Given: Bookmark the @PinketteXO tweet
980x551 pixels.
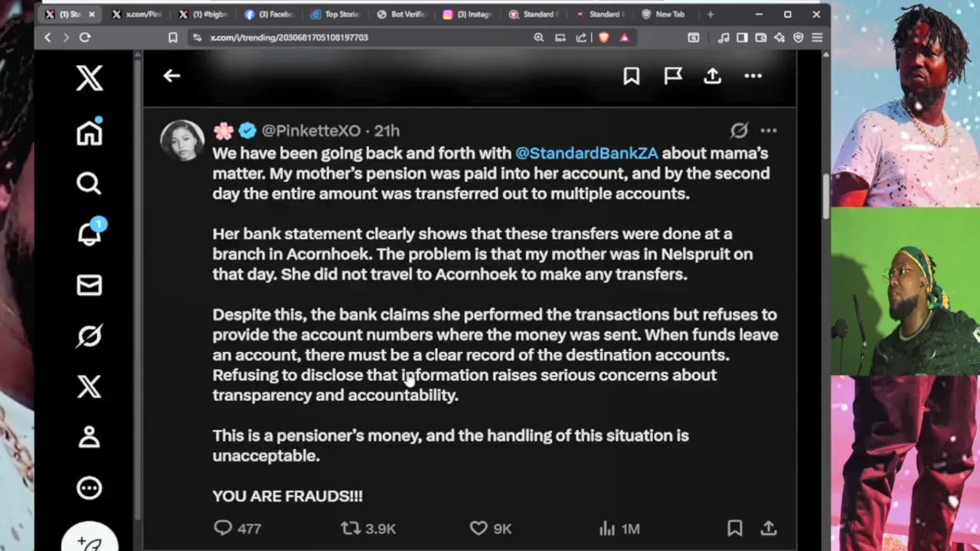Looking at the screenshot, I should [734, 528].
